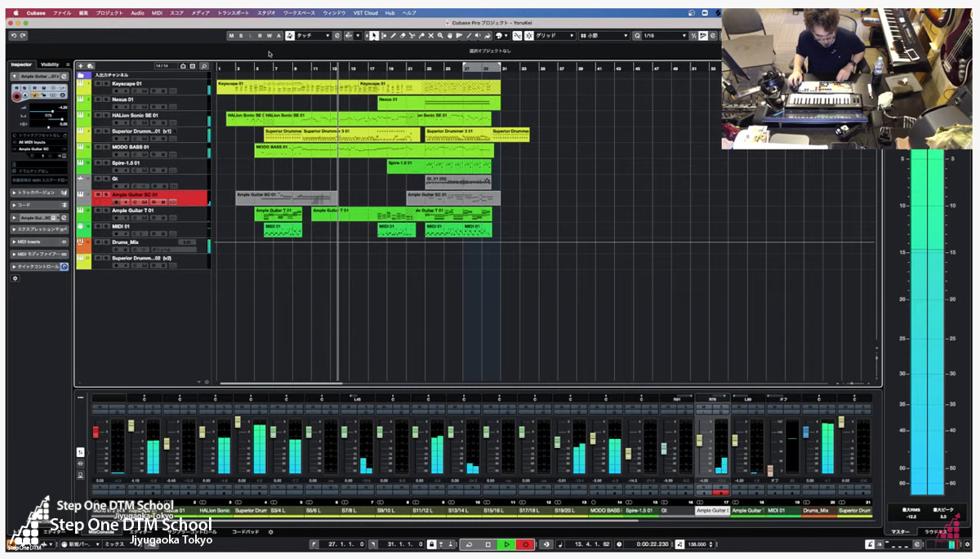Viewport: 980px width, 559px height.
Task: Click bar 27 on the timeline ruler
Action: pyautogui.click(x=467, y=69)
